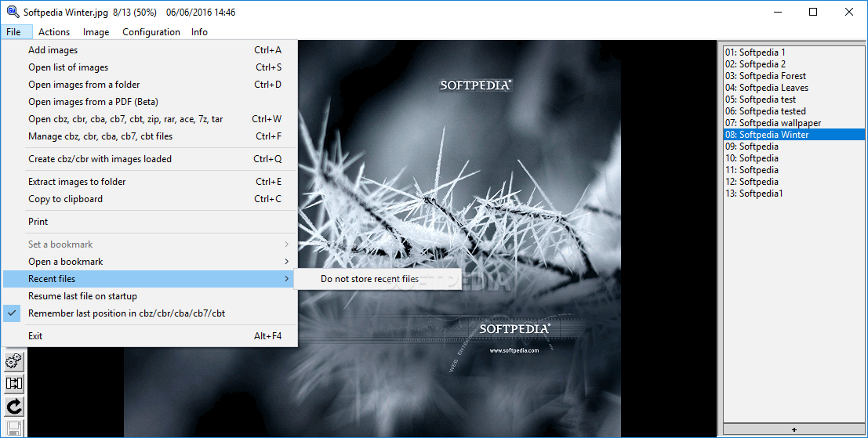
Task: Select '01: Softpedia 1' in the list
Action: [x=794, y=52]
